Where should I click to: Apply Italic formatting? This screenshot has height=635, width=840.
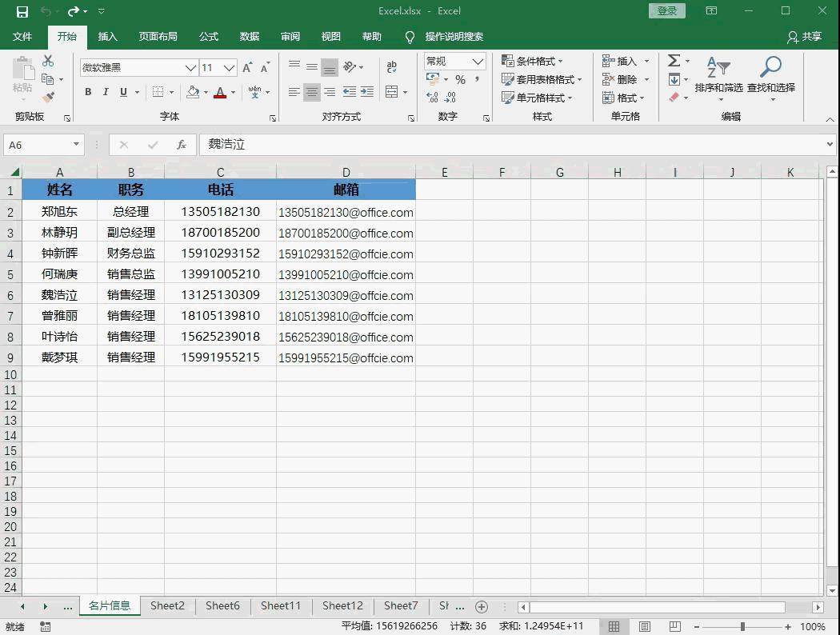click(x=105, y=92)
